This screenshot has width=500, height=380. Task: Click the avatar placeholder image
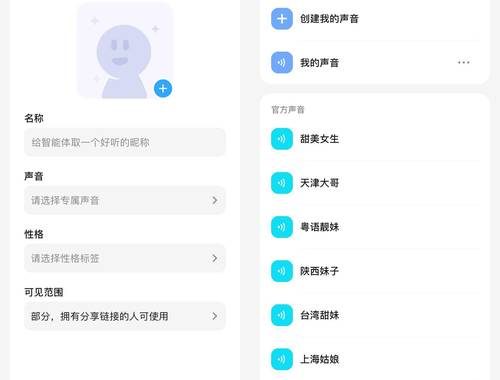coord(125,51)
